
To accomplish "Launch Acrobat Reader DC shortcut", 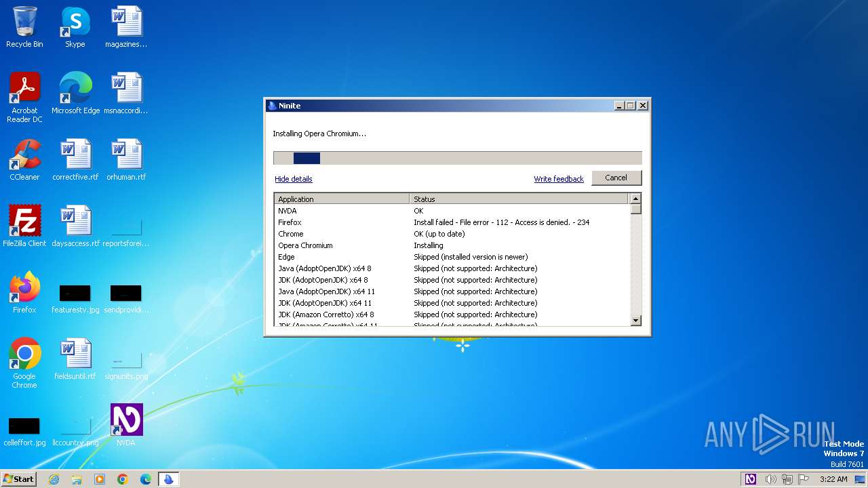I will coord(24,98).
